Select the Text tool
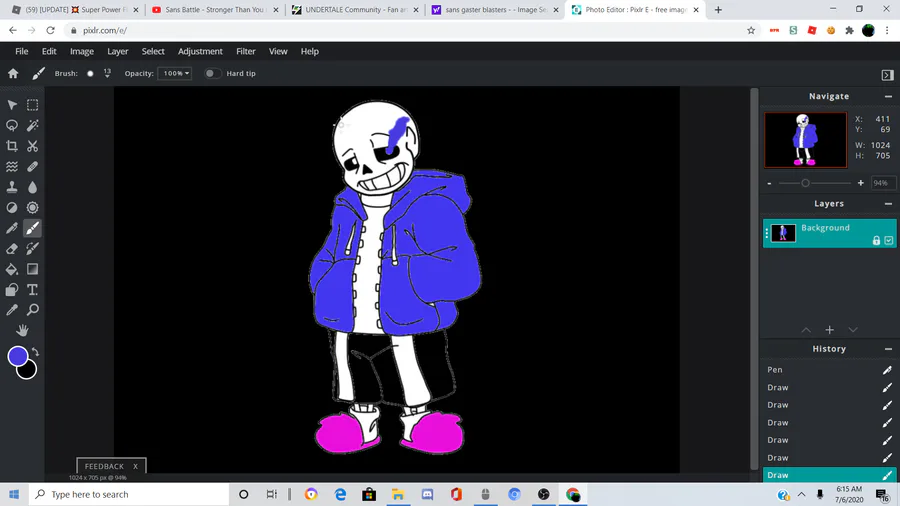This screenshot has width=900, height=506. point(33,290)
